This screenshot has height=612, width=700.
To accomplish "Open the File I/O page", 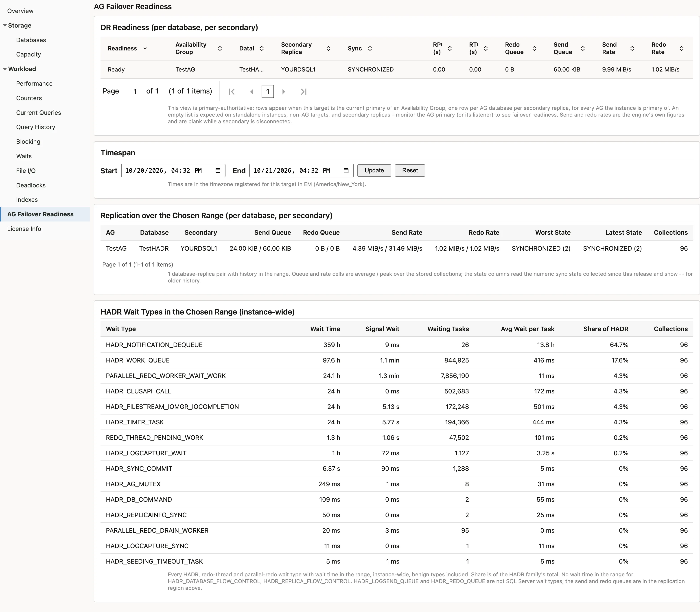I will (x=26, y=171).
